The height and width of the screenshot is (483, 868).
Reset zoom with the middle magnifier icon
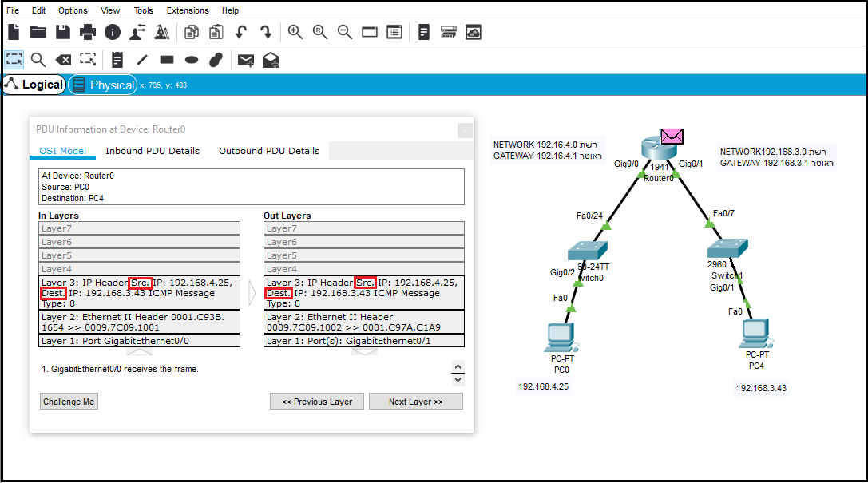click(320, 32)
